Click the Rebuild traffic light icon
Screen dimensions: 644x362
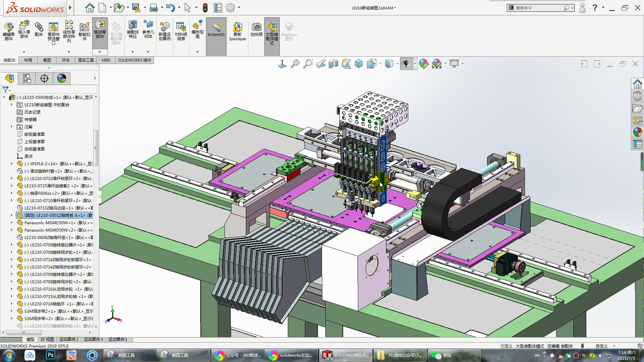click(x=205, y=8)
